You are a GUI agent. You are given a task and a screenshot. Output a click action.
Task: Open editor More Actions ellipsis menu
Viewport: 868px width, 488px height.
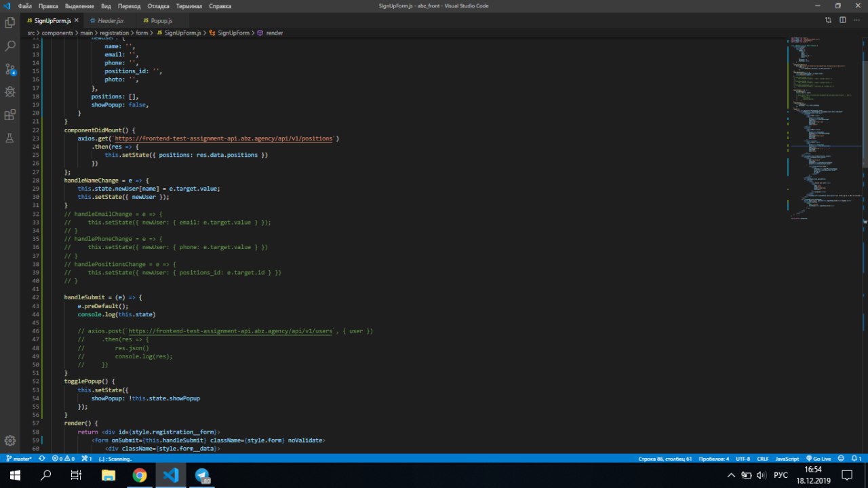coord(857,20)
